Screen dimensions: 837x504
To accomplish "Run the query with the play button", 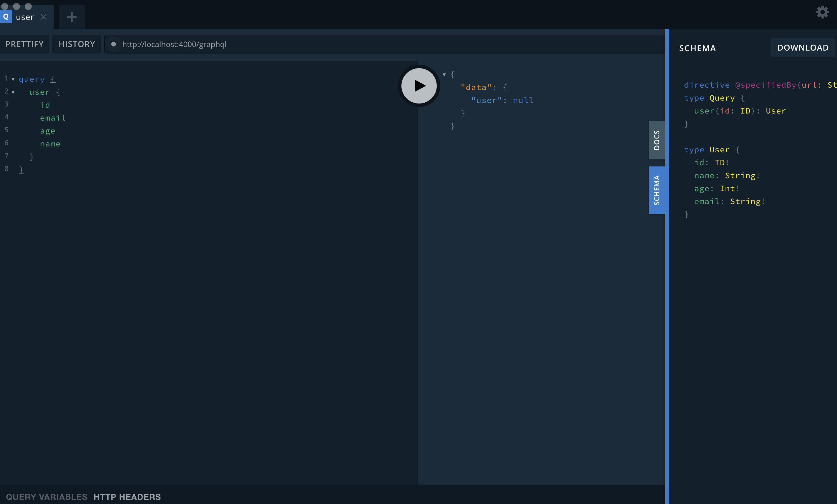I will tap(419, 86).
